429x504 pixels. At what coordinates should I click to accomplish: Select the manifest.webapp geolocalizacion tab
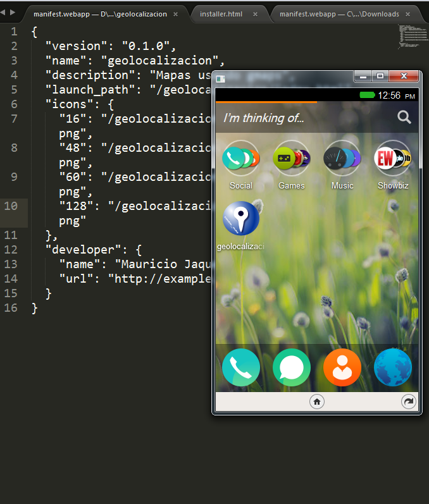[100, 14]
